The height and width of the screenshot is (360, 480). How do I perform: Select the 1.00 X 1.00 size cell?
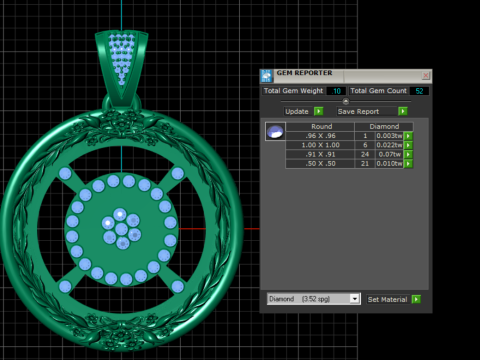click(320, 145)
